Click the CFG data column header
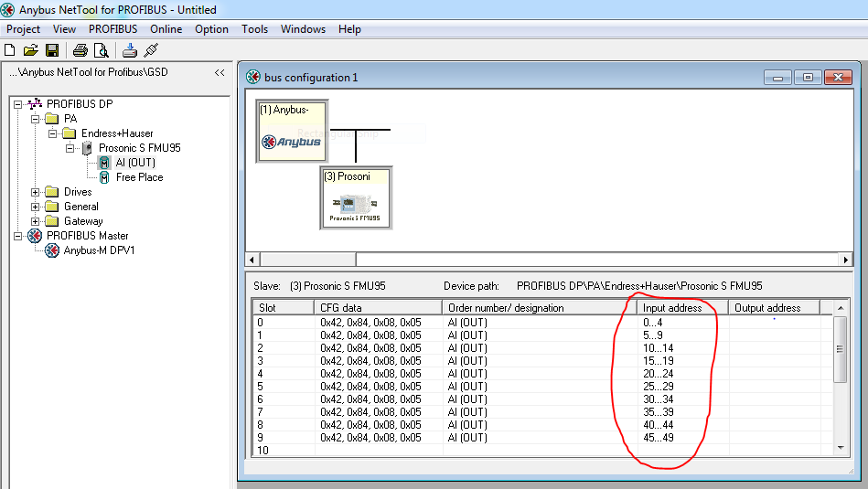Viewport: 868px width, 489px height. point(378,307)
